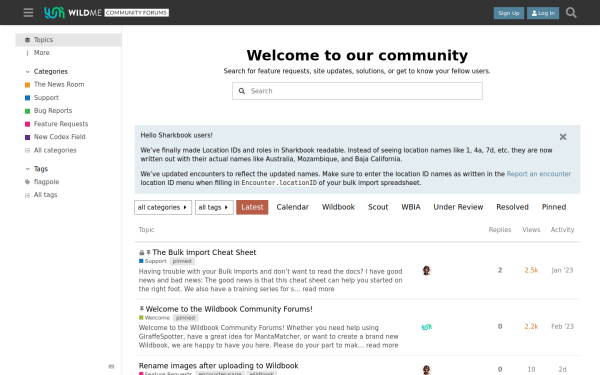The height and width of the screenshot is (375, 600).
Task: Sort topics by Replies column
Action: click(500, 230)
